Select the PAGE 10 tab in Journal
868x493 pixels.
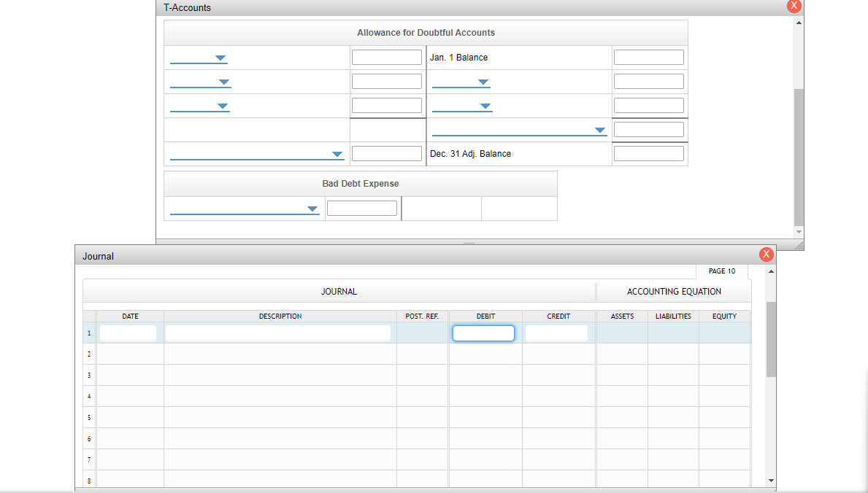coord(722,271)
